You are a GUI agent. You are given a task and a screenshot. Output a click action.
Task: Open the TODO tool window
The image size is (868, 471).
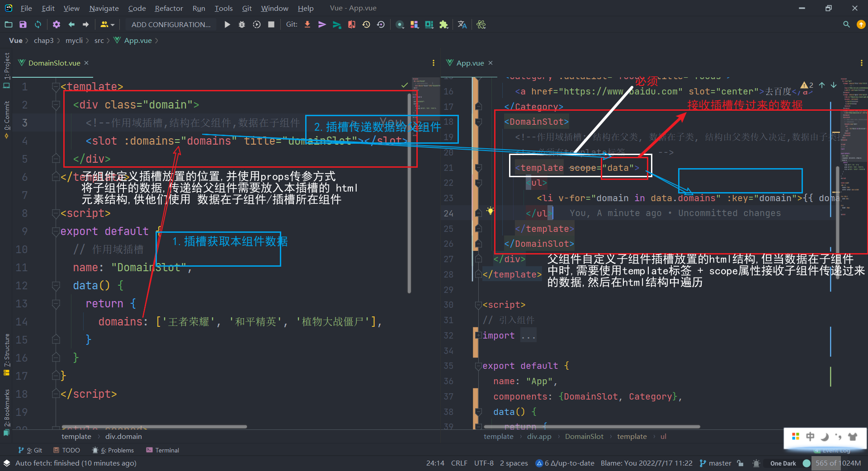(x=66, y=450)
